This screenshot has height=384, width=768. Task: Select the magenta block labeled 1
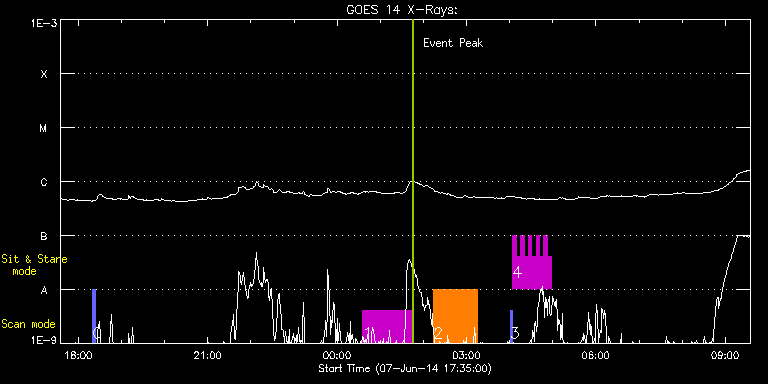click(387, 326)
